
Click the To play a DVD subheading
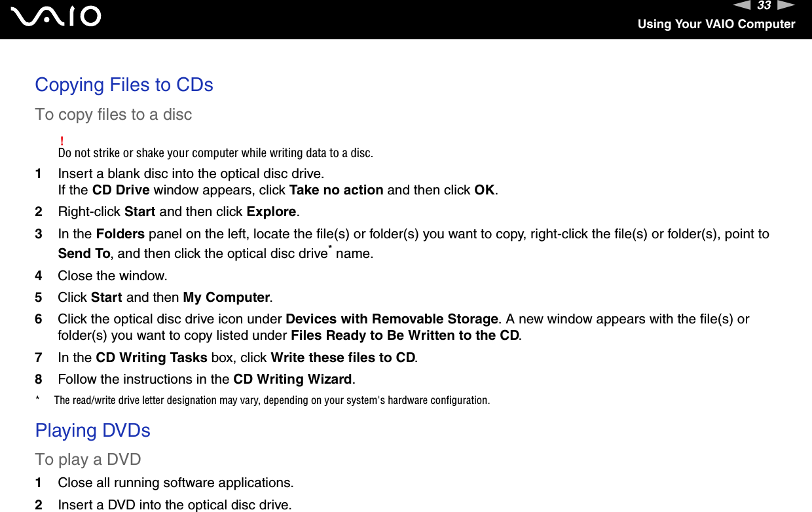point(88,460)
